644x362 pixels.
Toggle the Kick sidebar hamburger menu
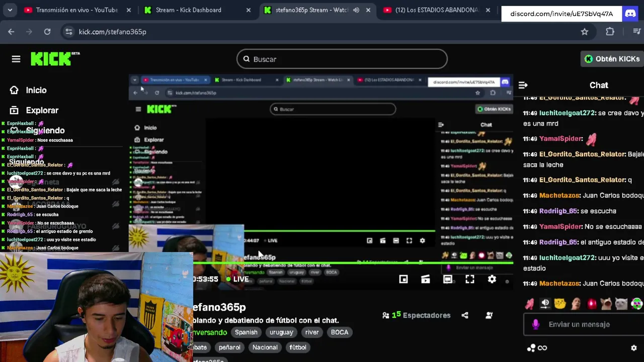tap(16, 59)
